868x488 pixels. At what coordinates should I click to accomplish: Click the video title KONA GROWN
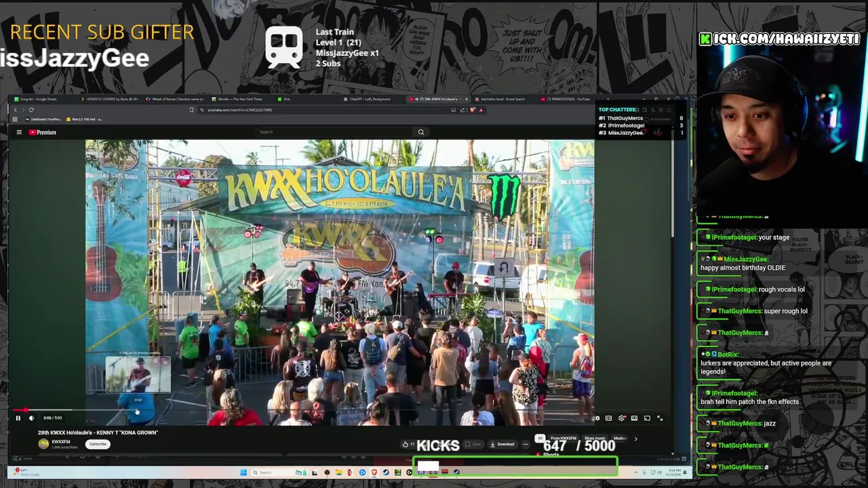click(x=98, y=432)
